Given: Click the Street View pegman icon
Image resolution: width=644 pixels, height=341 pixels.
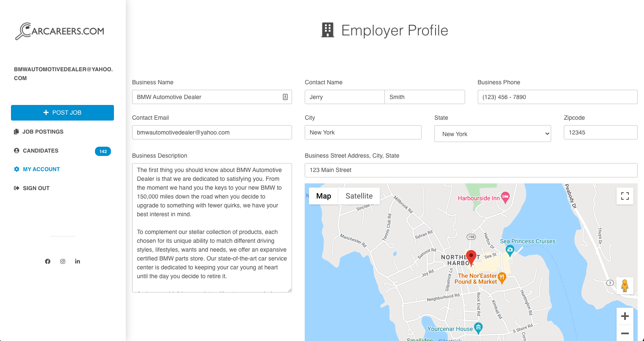Looking at the screenshot, I should (x=625, y=286).
